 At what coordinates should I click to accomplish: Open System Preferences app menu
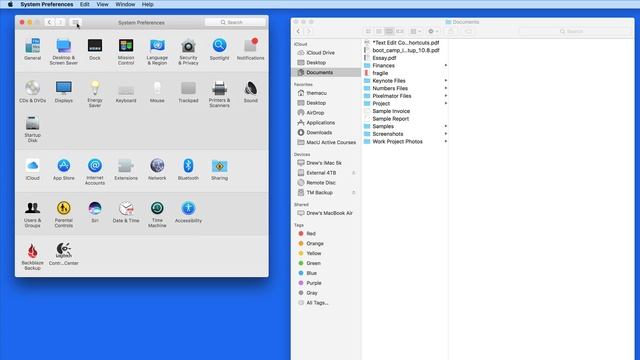(x=47, y=4)
